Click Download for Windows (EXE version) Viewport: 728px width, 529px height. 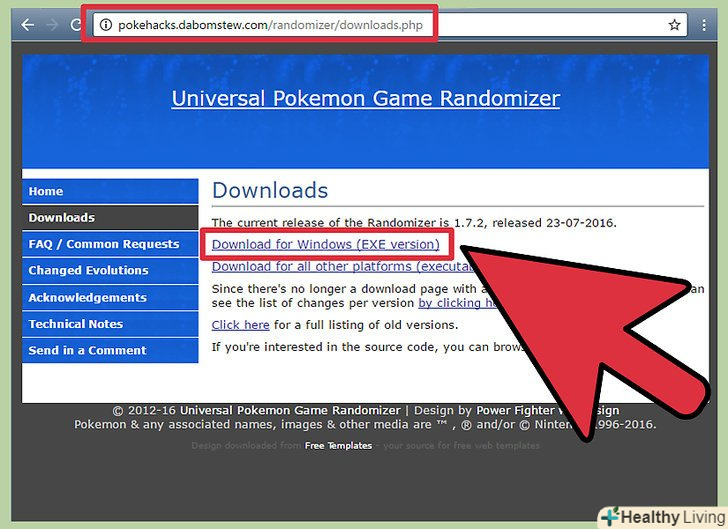point(325,244)
